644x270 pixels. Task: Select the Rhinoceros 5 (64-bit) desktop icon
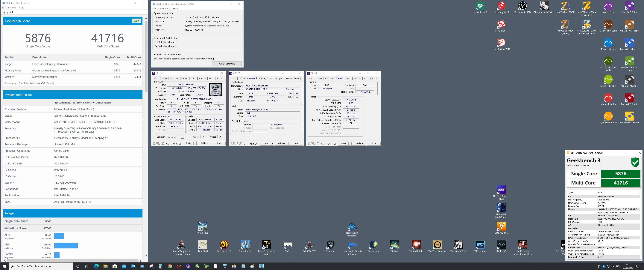point(544,8)
